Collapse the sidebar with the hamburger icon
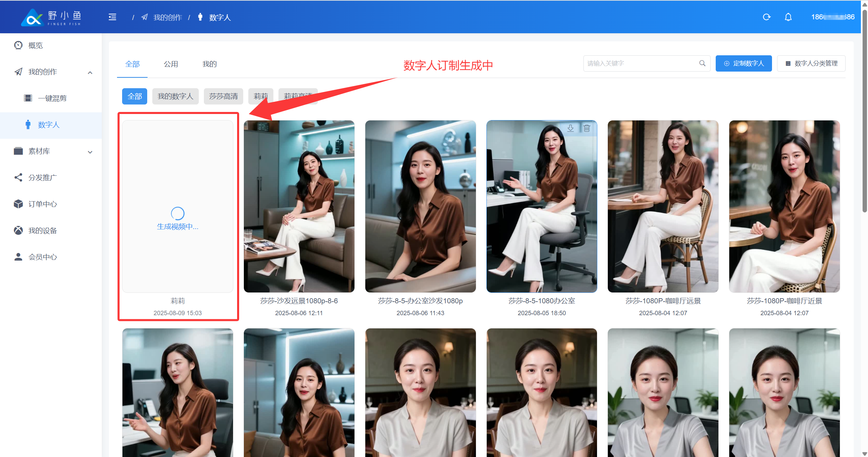Screen dimensions: 868x457 click(112, 17)
